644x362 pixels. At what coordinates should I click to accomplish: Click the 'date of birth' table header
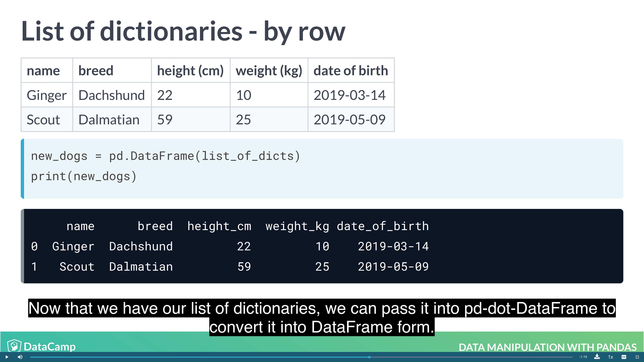pyautogui.click(x=351, y=70)
